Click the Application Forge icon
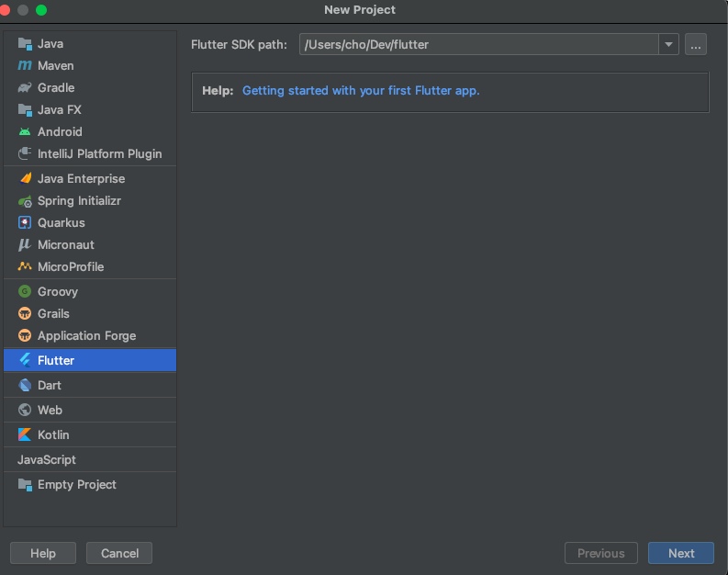Image resolution: width=728 pixels, height=575 pixels. coord(25,335)
